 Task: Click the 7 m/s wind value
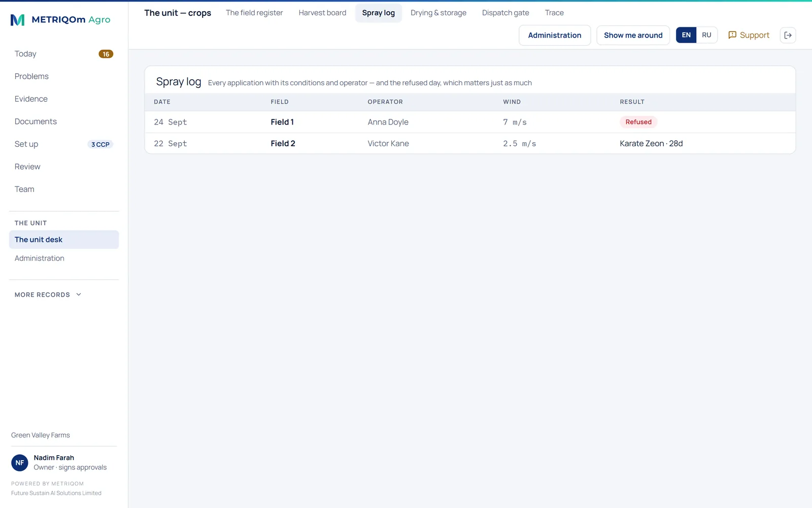pyautogui.click(x=515, y=122)
